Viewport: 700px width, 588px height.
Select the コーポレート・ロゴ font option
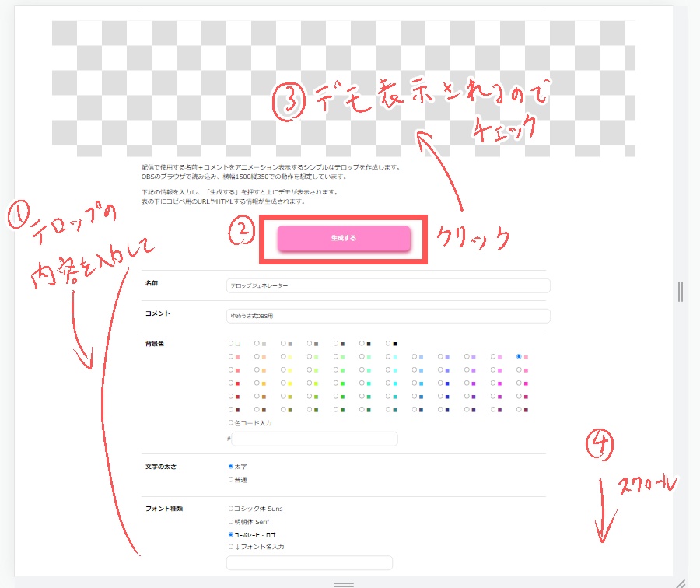click(229, 534)
